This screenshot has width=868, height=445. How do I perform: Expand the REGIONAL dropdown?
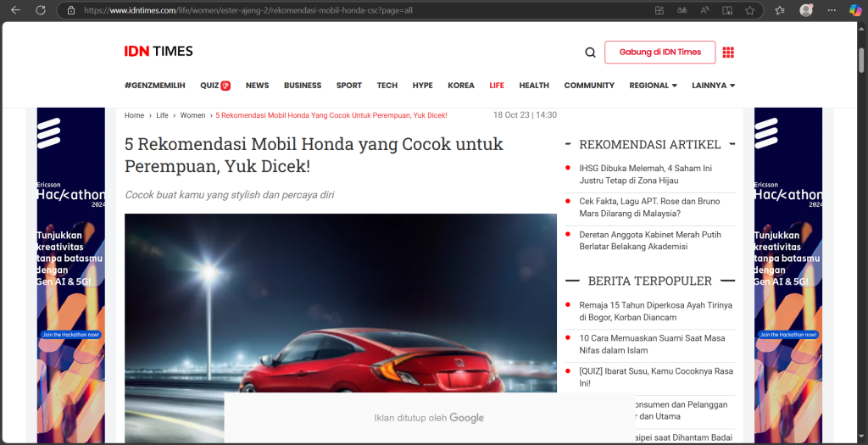654,86
